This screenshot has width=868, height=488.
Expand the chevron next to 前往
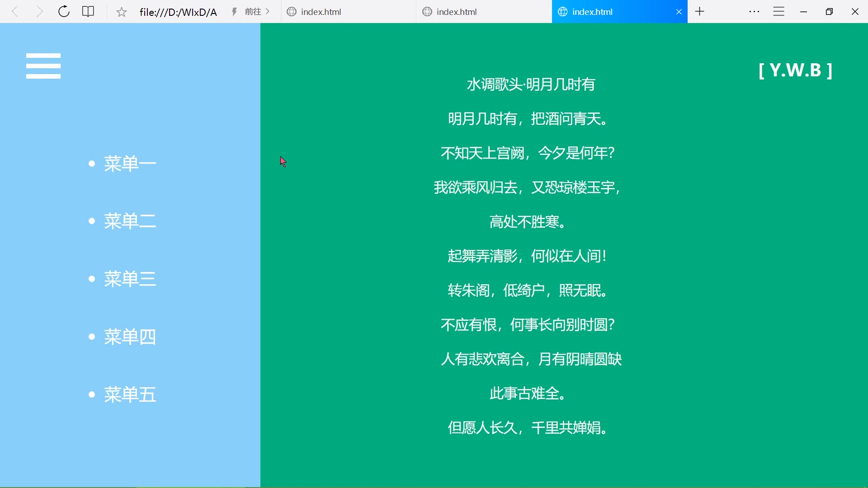pos(268,11)
